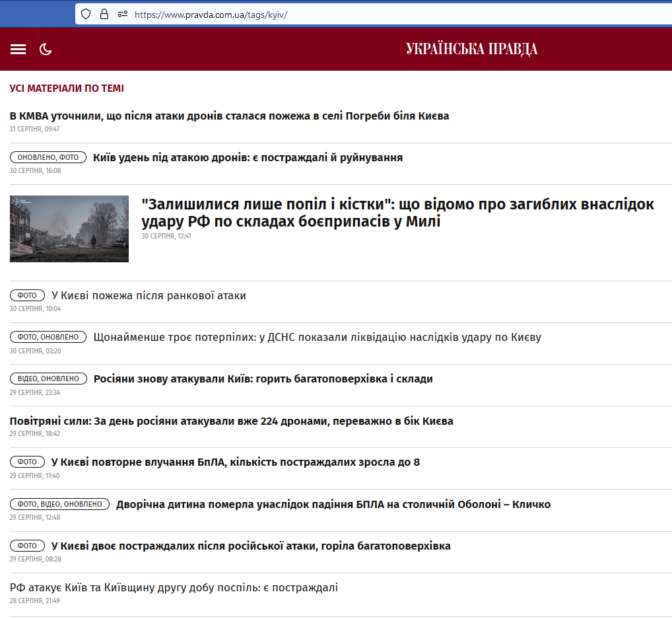Click the timestamp '31 СЕРПНЯ, 09:47'
Screen dimensions: 672x619
pos(34,129)
